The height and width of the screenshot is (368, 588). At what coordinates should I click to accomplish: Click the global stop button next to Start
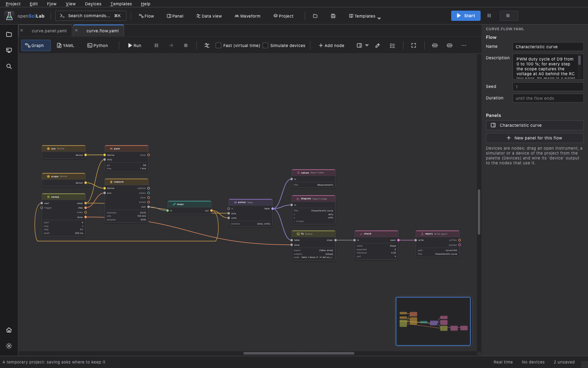coord(509,16)
